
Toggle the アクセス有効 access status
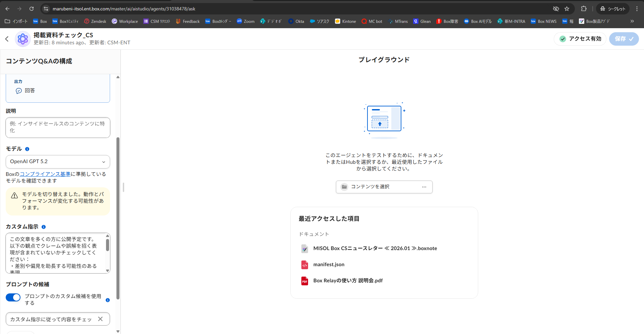pyautogui.click(x=580, y=39)
